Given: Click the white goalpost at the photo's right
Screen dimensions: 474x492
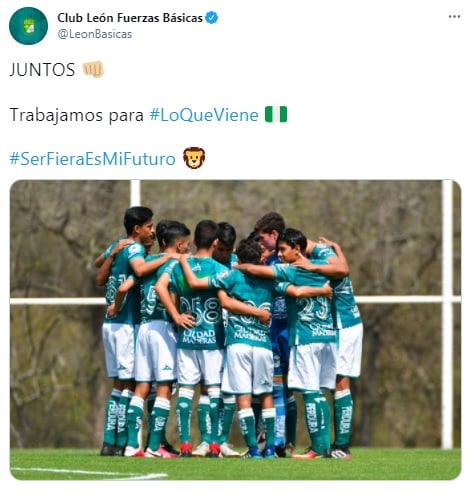Looking at the screenshot, I should (447, 314).
